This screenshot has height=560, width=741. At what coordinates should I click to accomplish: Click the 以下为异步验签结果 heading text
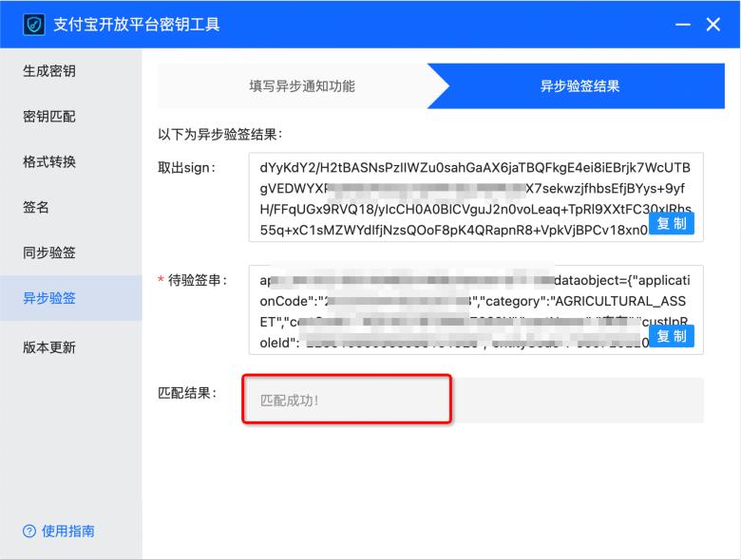(x=220, y=135)
